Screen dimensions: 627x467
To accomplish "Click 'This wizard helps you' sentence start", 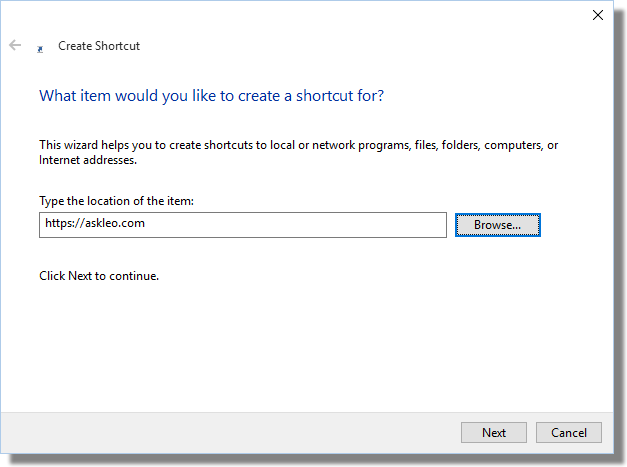I will click(84, 145).
